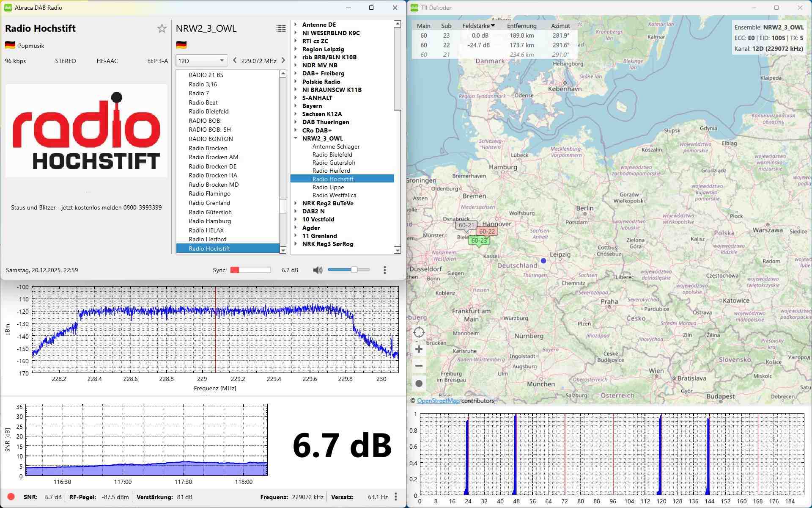Mute audio with speaker icon
812x508 pixels.
point(318,270)
